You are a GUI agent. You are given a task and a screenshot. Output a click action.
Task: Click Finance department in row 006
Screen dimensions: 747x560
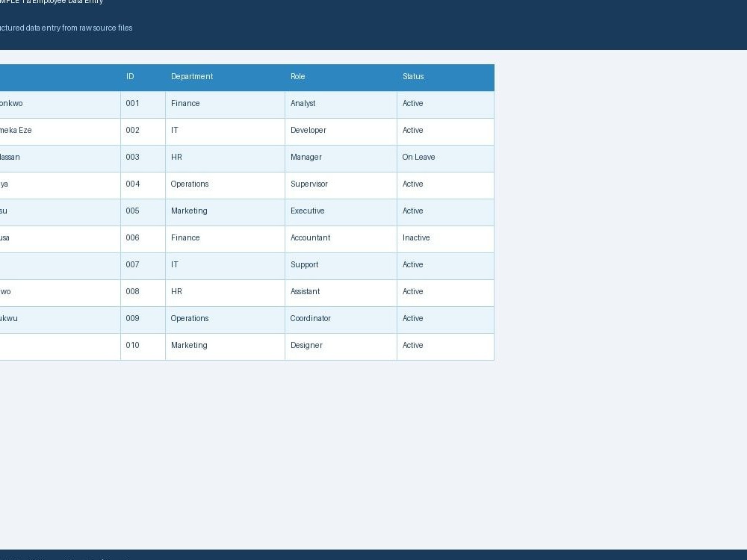pyautogui.click(x=225, y=239)
